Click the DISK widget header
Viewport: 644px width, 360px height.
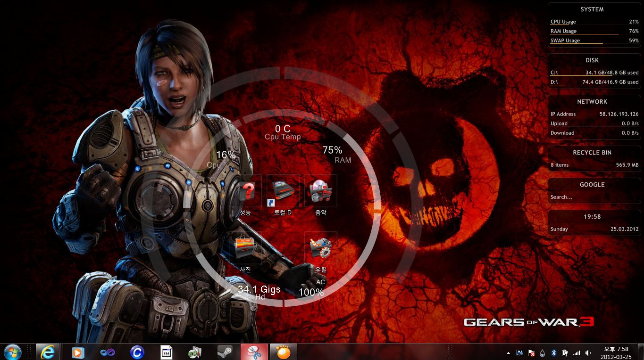coord(592,60)
